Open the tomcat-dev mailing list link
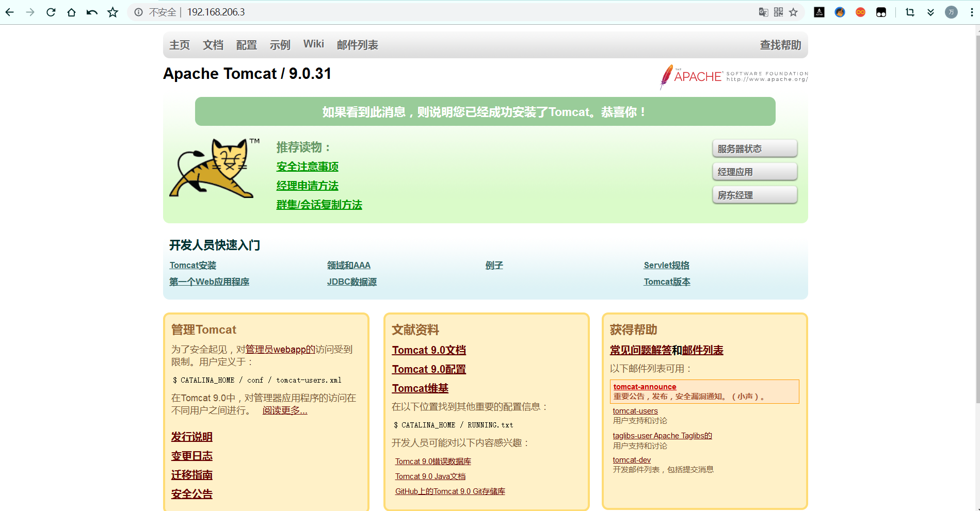This screenshot has width=980, height=511. click(632, 460)
